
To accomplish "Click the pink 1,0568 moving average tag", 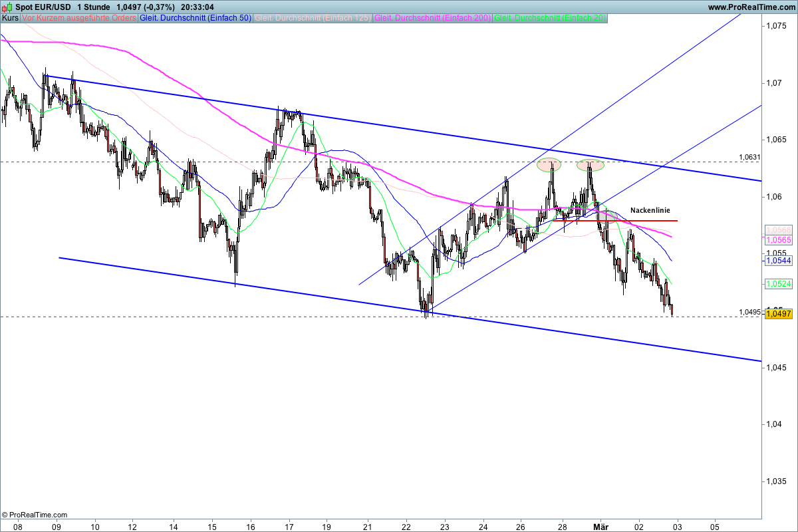I will [778, 229].
